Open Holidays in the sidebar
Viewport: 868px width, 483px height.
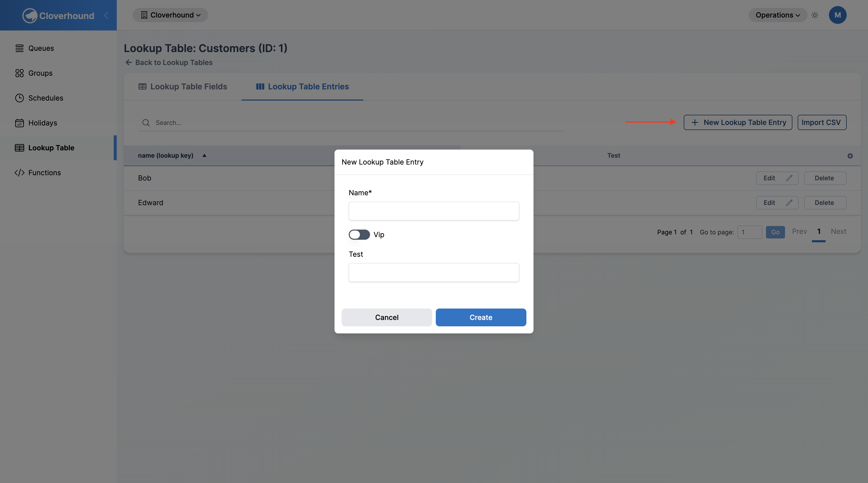(x=58, y=123)
